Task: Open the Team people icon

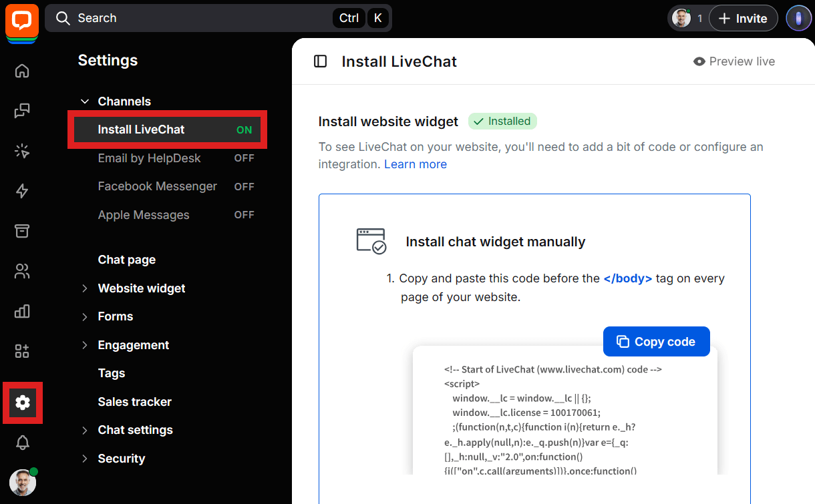Action: [x=22, y=271]
